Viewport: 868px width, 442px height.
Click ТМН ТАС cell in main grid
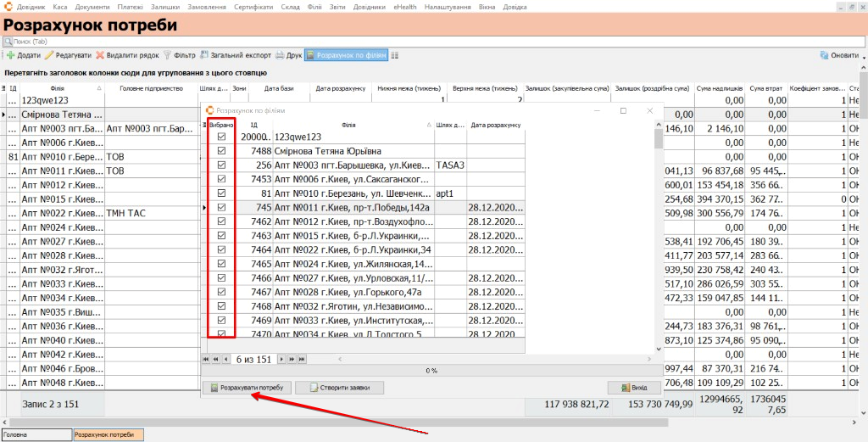(x=151, y=213)
